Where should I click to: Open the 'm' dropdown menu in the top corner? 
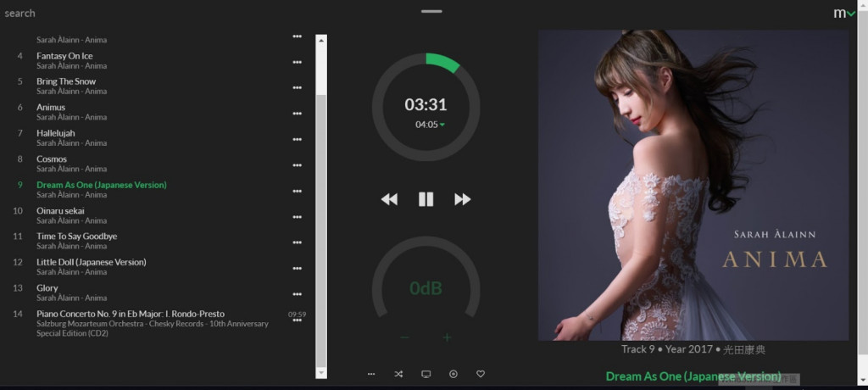(x=844, y=14)
